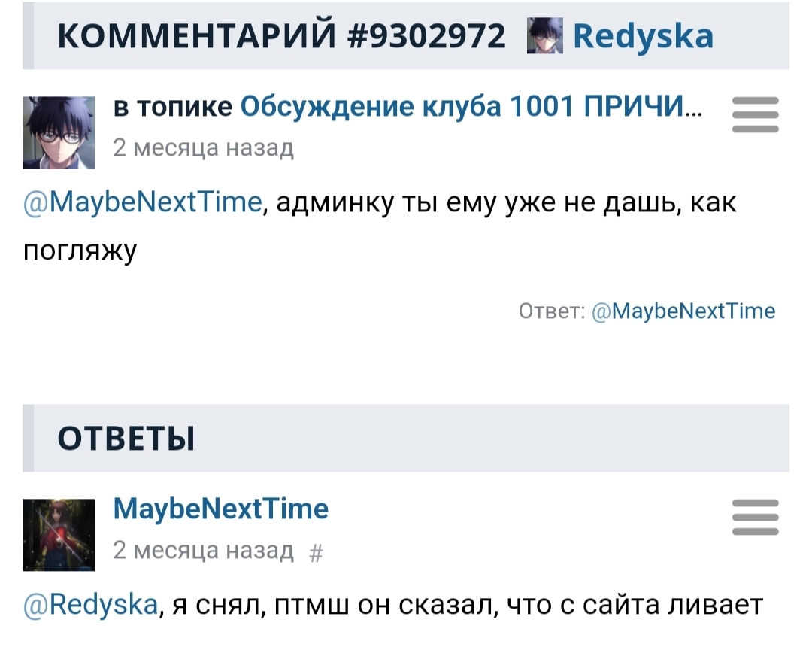
Task: Open MaybeNextTime username link in replies
Action: (x=221, y=509)
